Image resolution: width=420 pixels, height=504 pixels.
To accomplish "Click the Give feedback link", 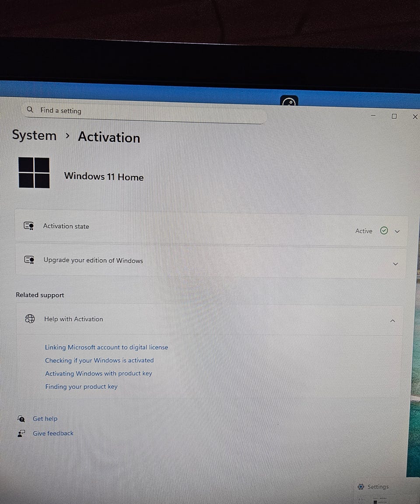I will coord(53,433).
